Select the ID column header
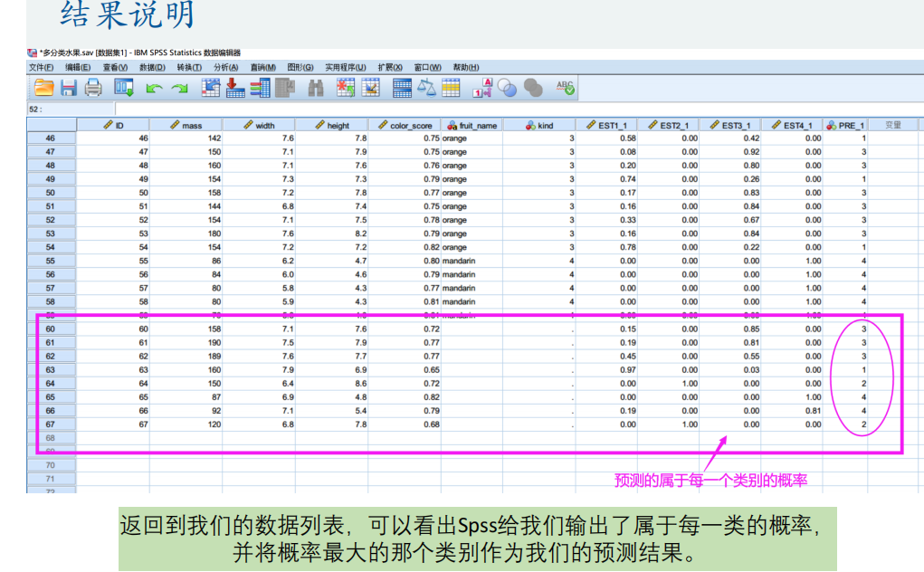Image resolution: width=924 pixels, height=572 pixels. (113, 125)
